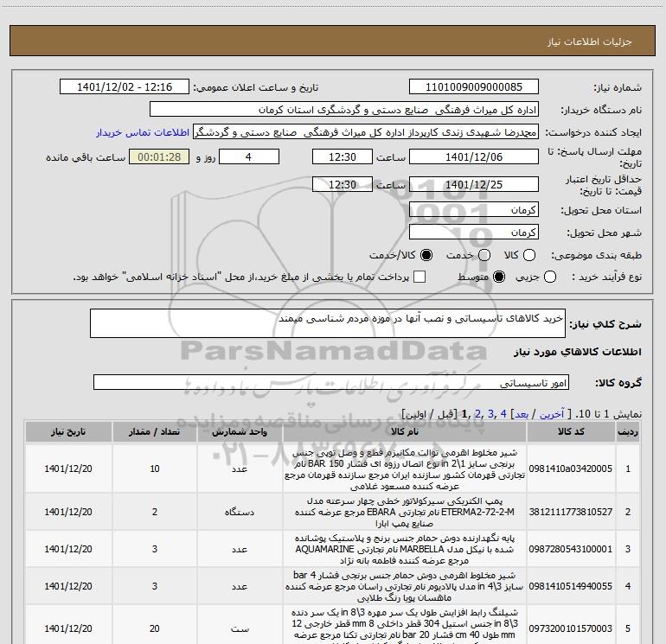Click quantity 20 in row 5
This screenshot has width=666, height=644.
point(155,628)
